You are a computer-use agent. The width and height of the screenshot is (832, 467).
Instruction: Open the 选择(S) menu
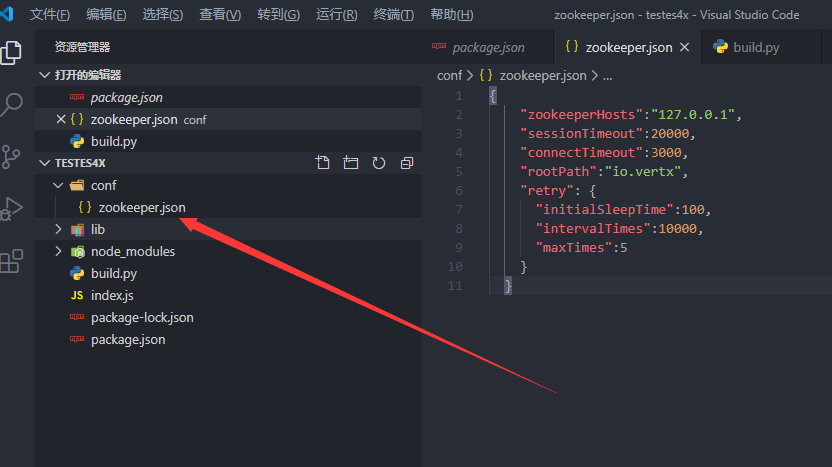click(163, 14)
